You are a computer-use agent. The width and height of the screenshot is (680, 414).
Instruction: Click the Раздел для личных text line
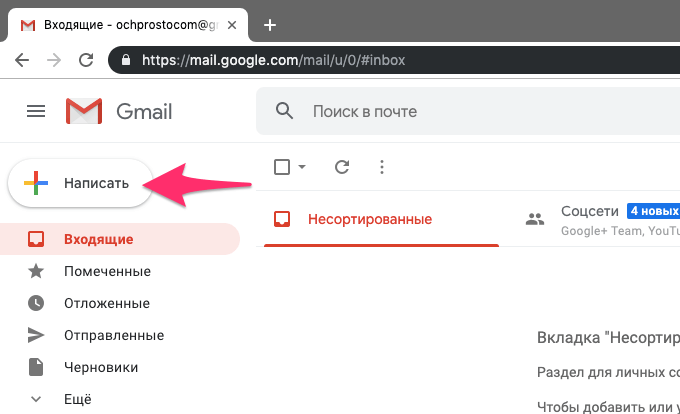coord(608,372)
